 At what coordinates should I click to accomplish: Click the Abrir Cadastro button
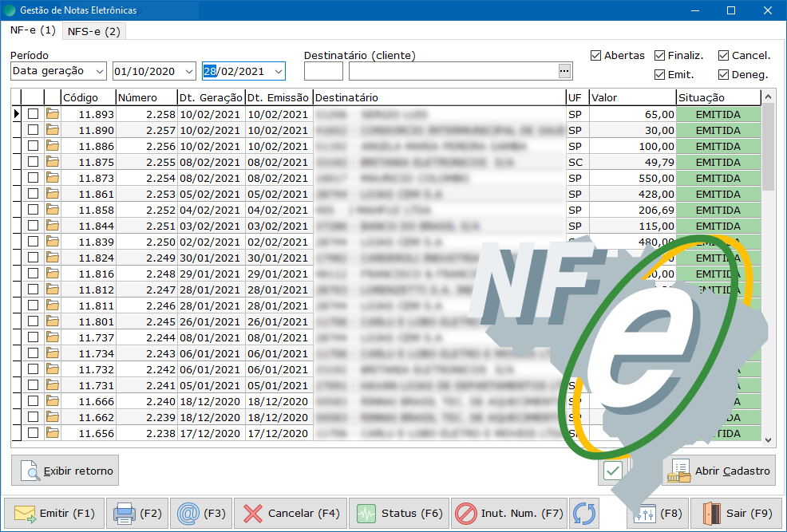pyautogui.click(x=718, y=471)
